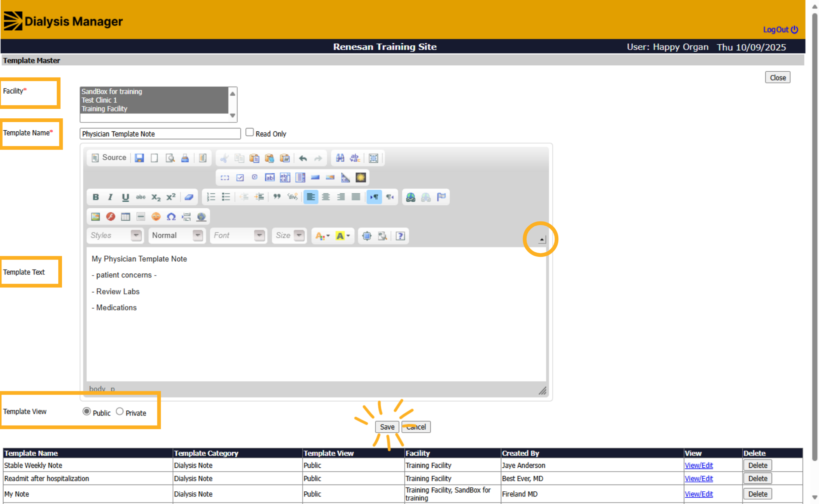The image size is (819, 504).
Task: Click the Log Out link
Action: pos(781,29)
